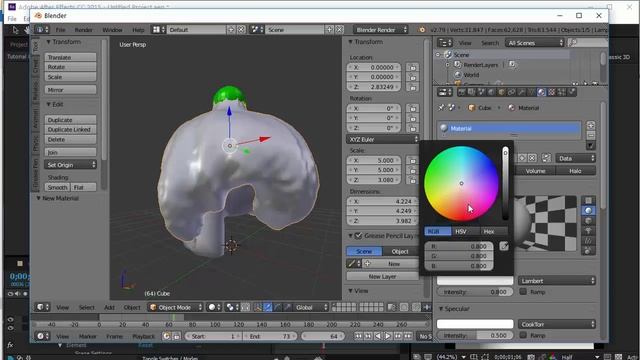Open the viewport shading sphere selector
This screenshot has height=360, width=640.
coord(214,307)
